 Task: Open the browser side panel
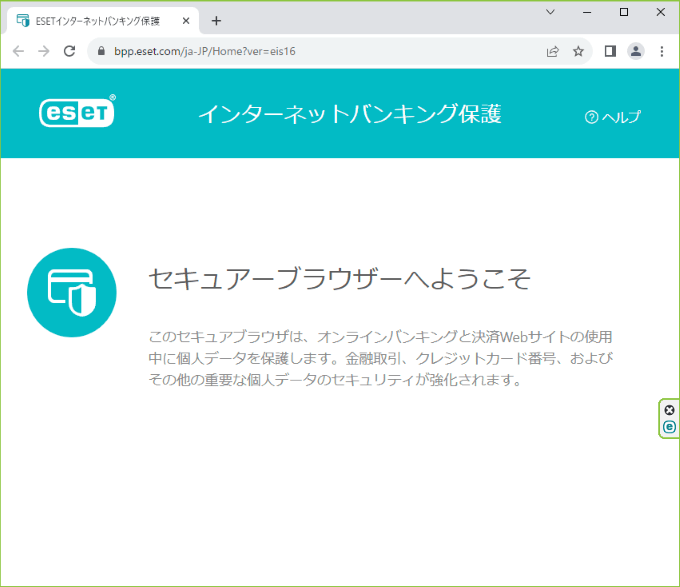pos(610,51)
